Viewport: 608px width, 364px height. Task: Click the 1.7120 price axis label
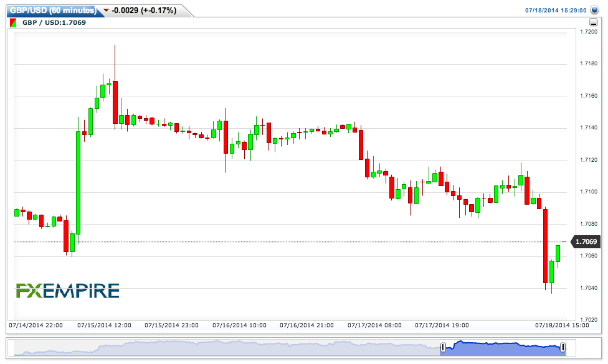point(588,160)
